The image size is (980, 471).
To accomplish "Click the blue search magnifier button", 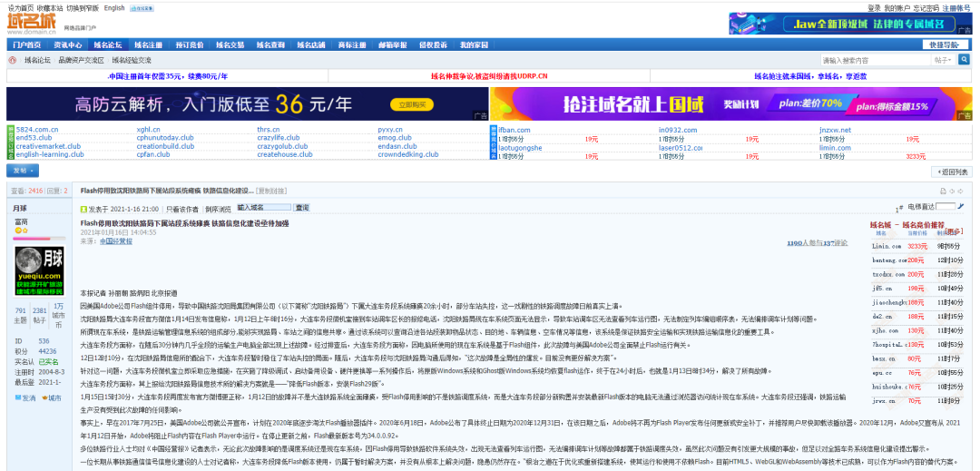I will click(964, 59).
